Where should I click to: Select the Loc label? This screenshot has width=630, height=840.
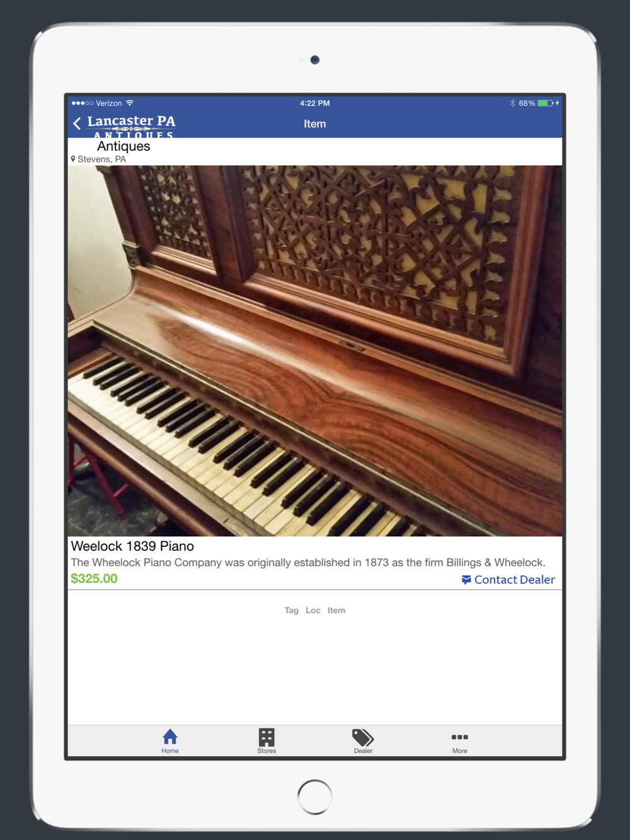pos(313,610)
